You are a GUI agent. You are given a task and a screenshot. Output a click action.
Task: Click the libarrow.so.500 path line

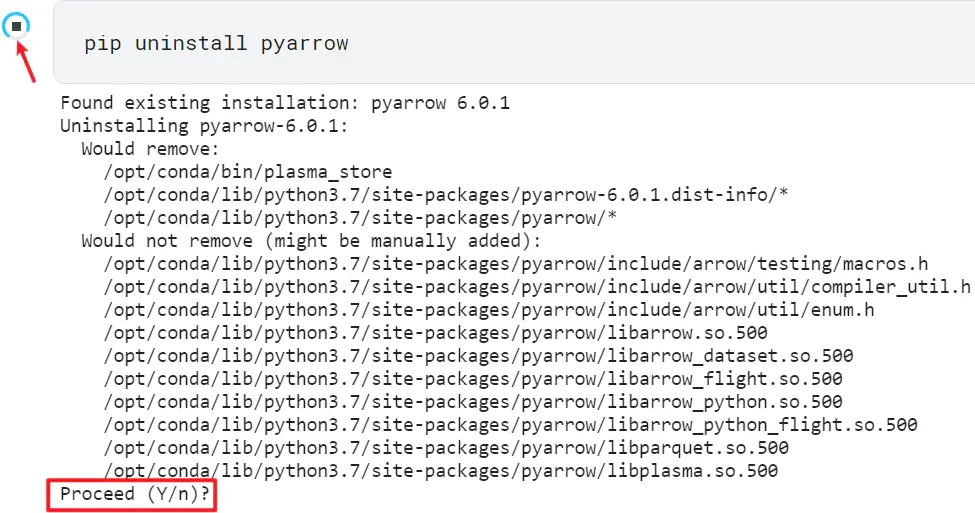pos(435,333)
